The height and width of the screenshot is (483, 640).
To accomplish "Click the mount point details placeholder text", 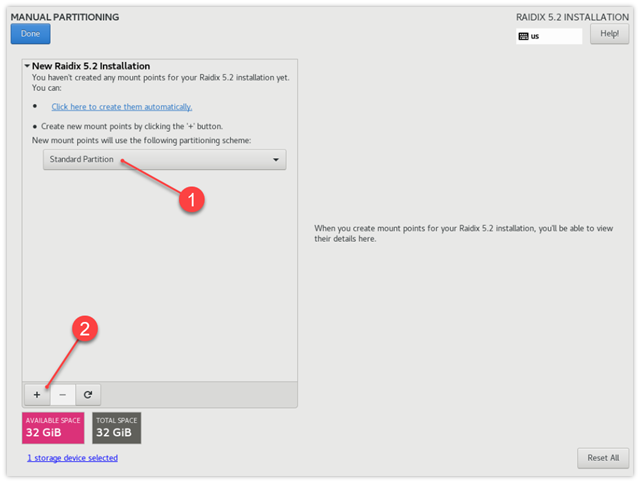I will tap(465, 234).
